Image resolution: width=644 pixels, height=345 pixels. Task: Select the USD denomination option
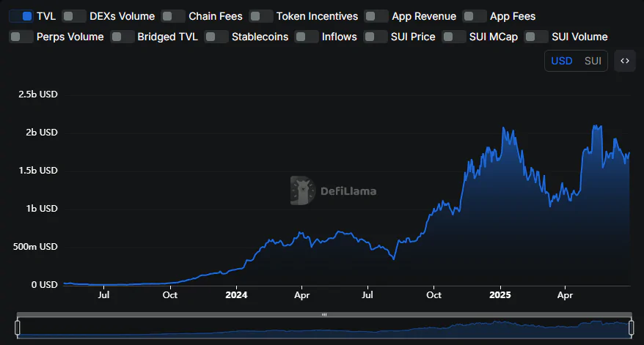coord(561,61)
